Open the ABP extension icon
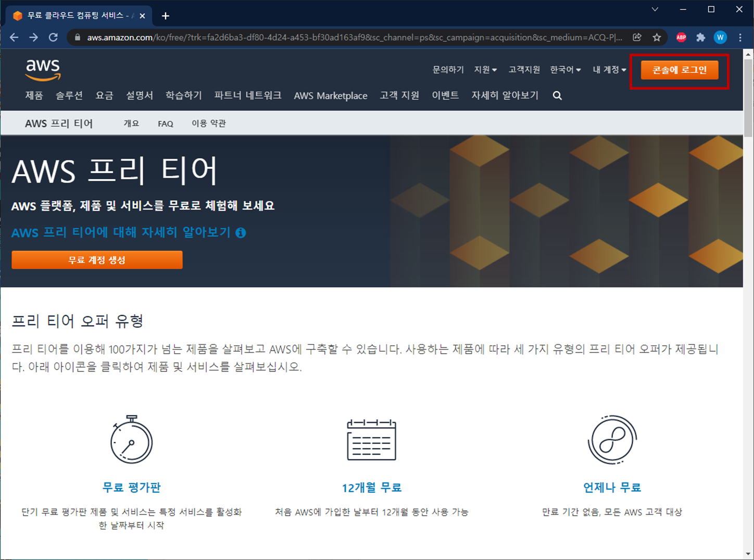Image resolution: width=754 pixels, height=560 pixels. coord(681,38)
